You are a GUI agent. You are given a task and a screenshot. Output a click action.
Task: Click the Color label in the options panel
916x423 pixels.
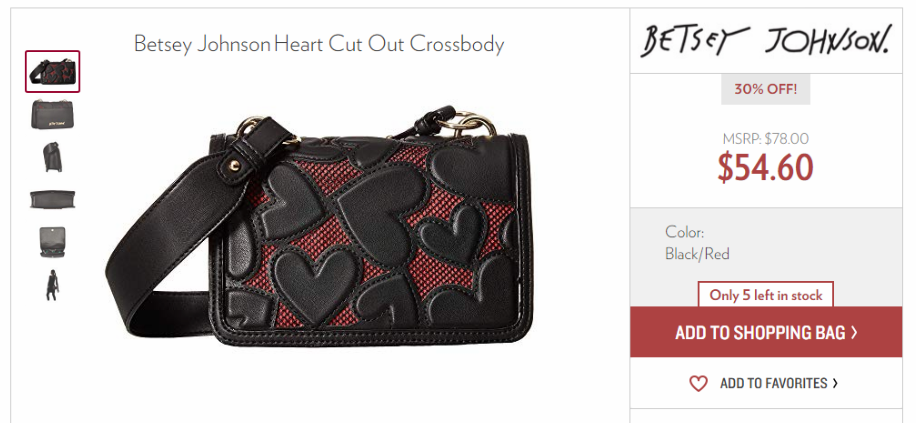(685, 232)
